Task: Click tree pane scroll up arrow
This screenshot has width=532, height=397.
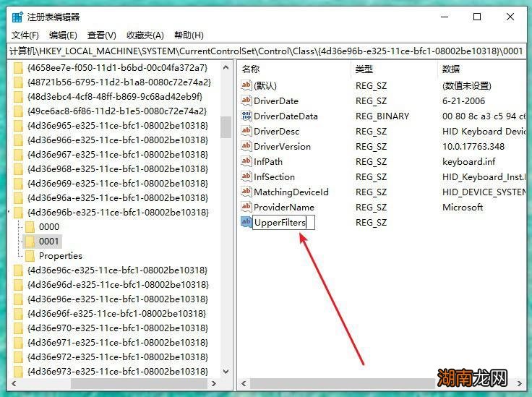Action: (x=226, y=68)
